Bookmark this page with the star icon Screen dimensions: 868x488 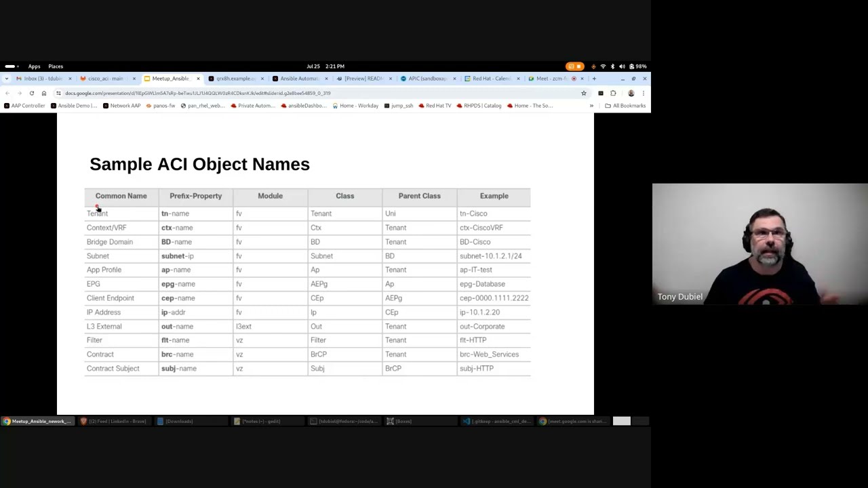coord(583,93)
